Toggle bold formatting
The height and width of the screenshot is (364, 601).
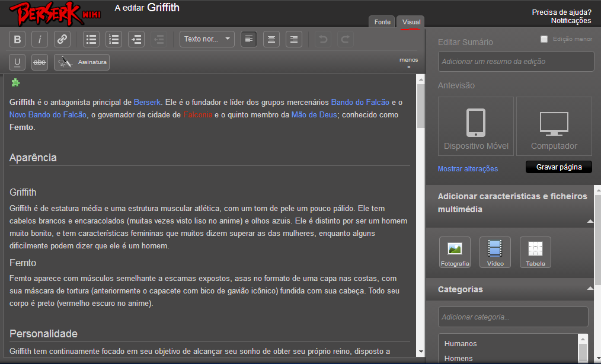click(x=17, y=39)
